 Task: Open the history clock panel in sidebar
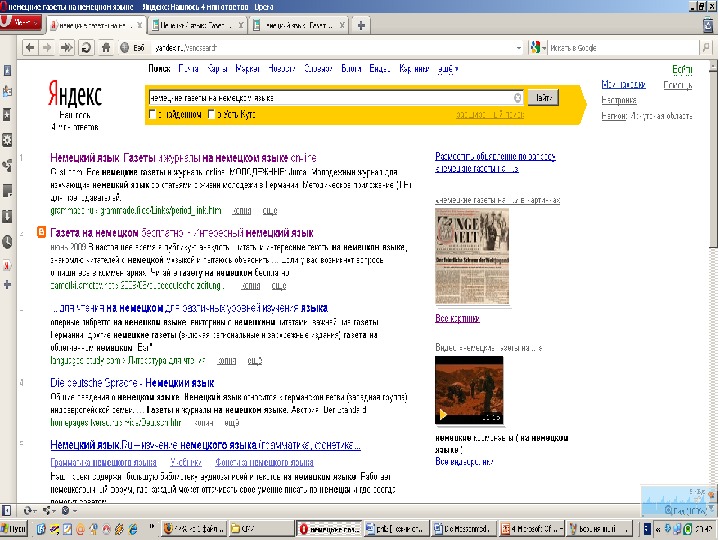point(7,242)
